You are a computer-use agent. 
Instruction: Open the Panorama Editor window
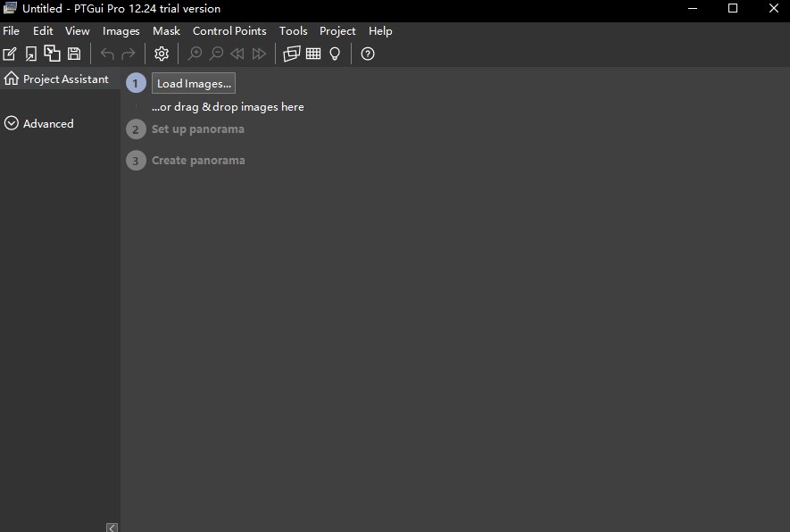pyautogui.click(x=291, y=54)
